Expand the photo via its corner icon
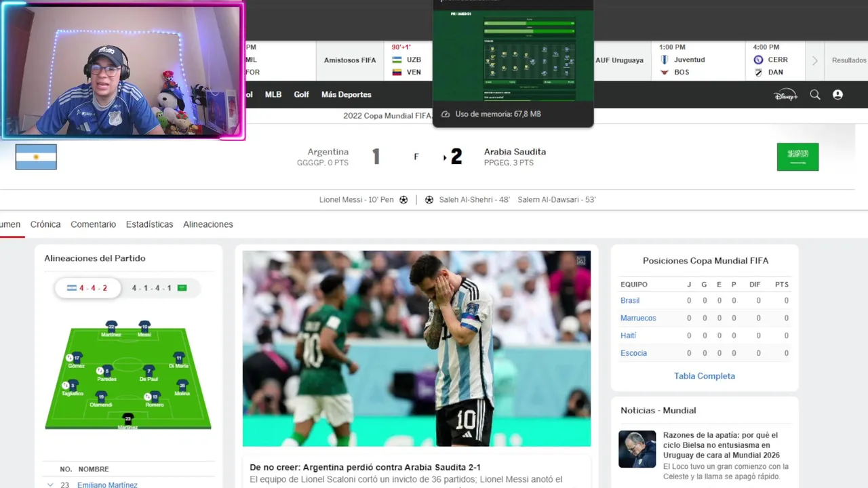This screenshot has width=868, height=488. pyautogui.click(x=580, y=260)
